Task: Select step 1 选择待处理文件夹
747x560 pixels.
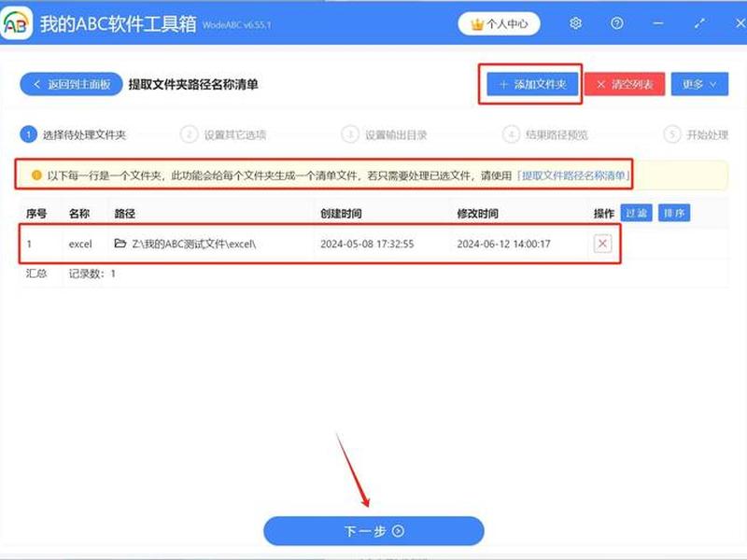Action: coord(74,134)
